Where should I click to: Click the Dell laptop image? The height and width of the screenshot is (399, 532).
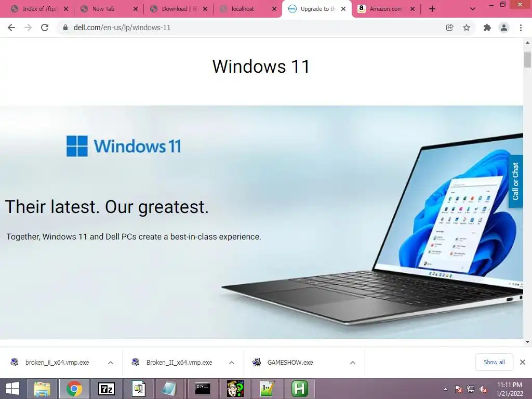[373, 229]
